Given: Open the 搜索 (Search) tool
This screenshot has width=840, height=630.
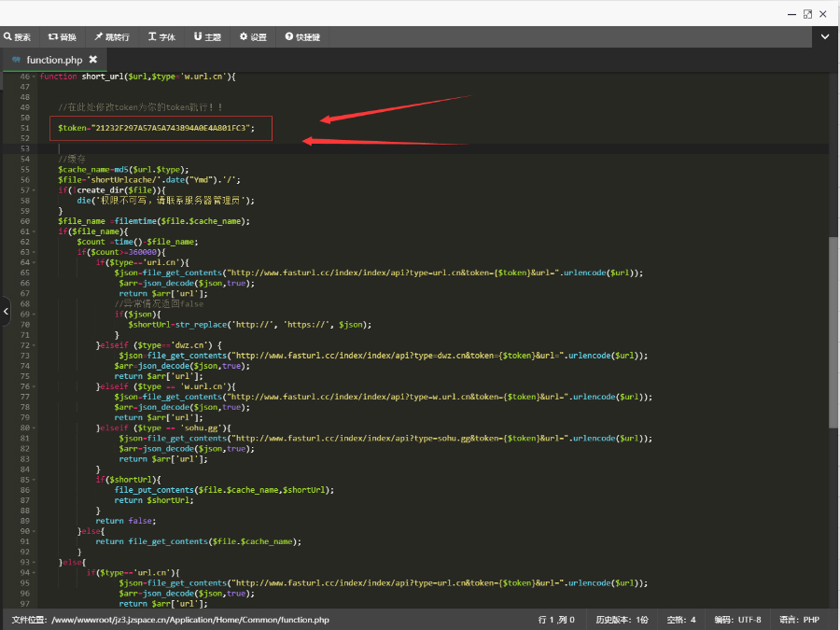Looking at the screenshot, I should (x=18, y=36).
